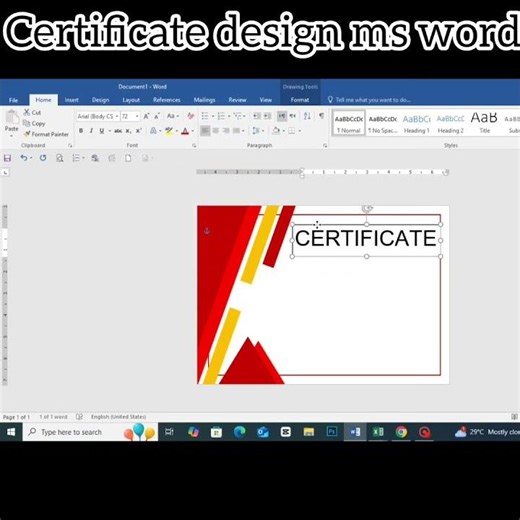The height and width of the screenshot is (520, 520).
Task: Click the Windows taskbar search box
Action: click(90, 432)
